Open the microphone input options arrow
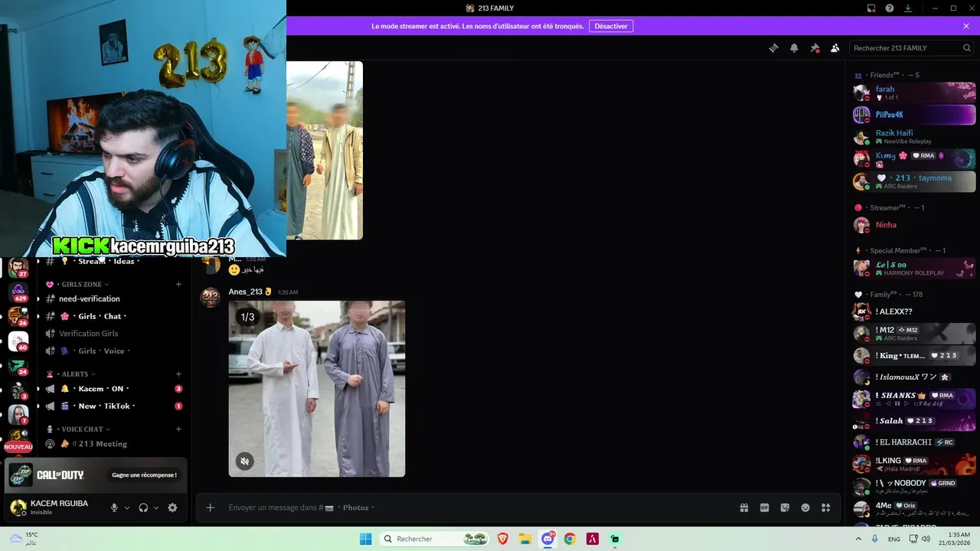The width and height of the screenshot is (980, 551). point(127,507)
